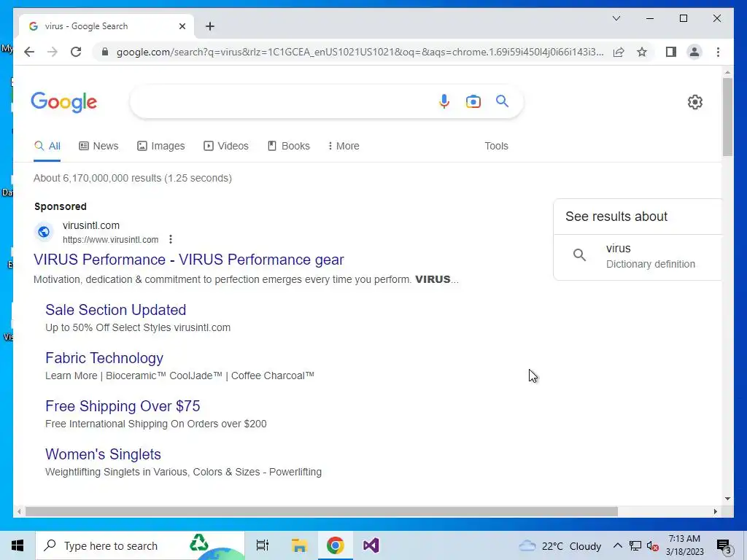Image resolution: width=747 pixels, height=560 pixels.
Task: Switch to Books results tab
Action: coord(289,146)
